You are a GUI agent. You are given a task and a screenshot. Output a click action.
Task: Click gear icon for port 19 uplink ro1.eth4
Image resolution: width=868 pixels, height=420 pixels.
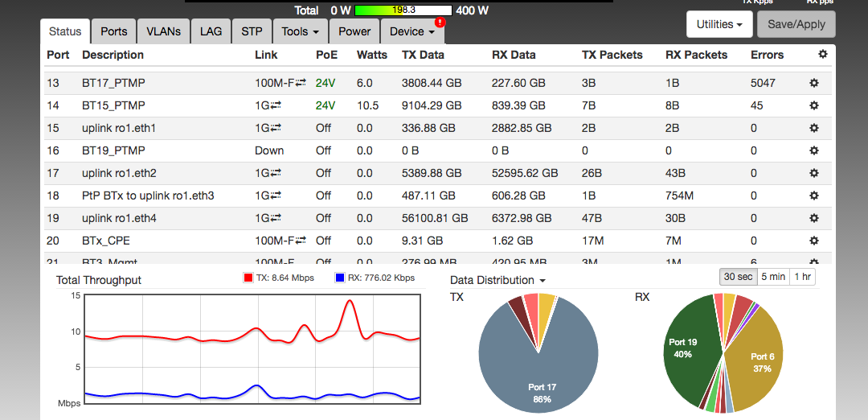813,218
